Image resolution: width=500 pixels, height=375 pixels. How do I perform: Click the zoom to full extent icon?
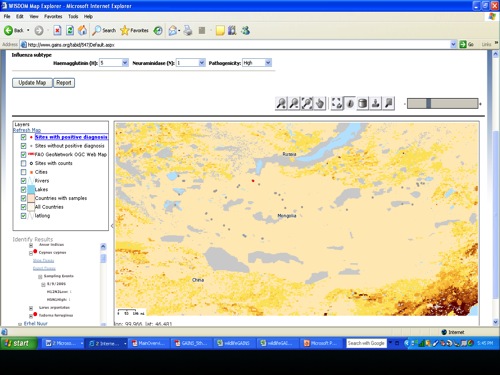(x=337, y=103)
